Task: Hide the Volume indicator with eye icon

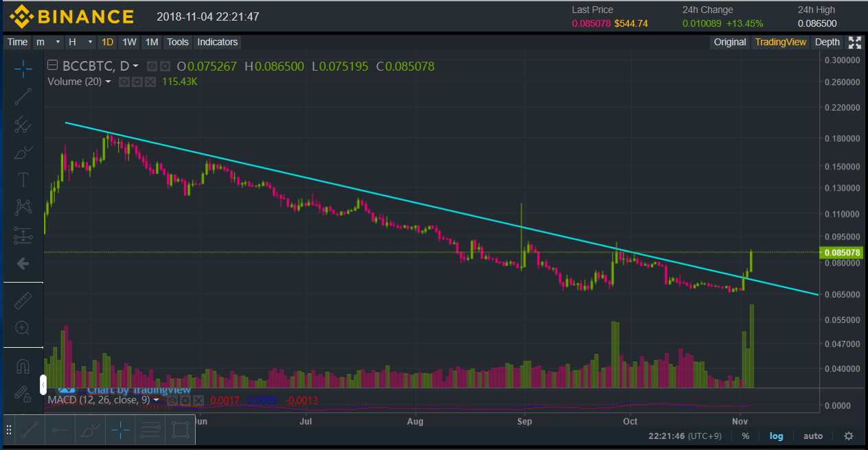Action: pos(124,82)
